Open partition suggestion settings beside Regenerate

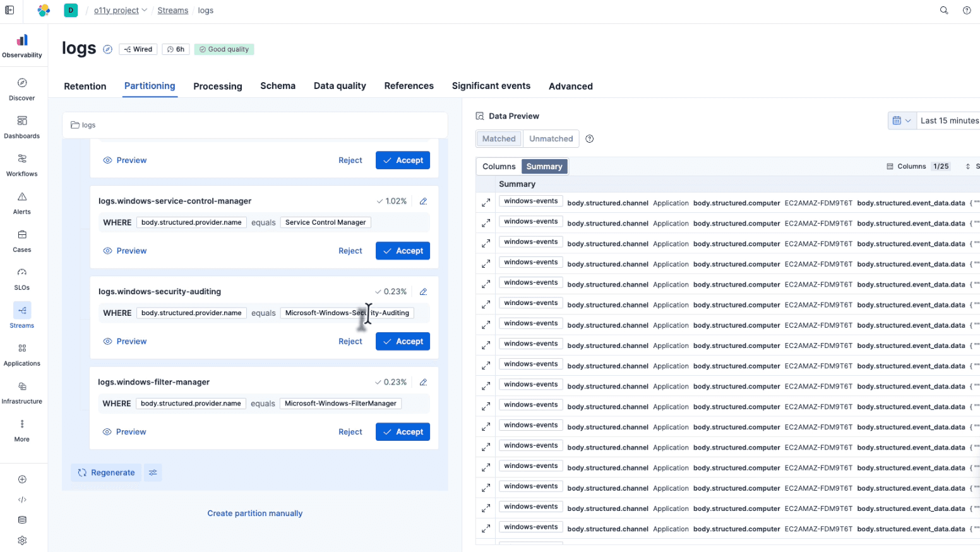tap(152, 472)
